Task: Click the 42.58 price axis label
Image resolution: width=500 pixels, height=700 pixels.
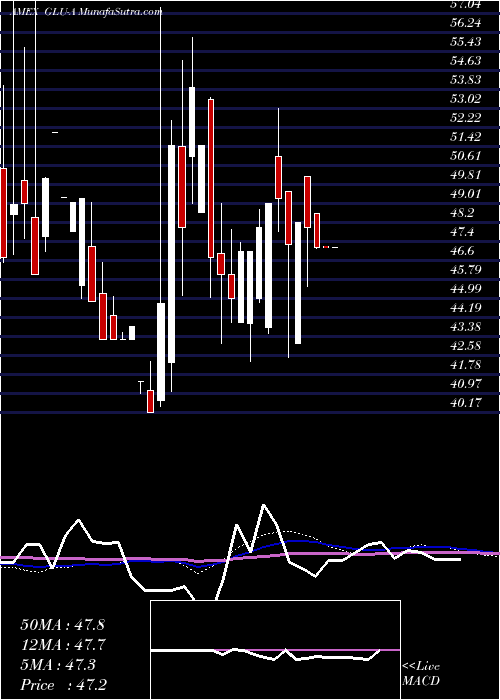Action: (x=465, y=346)
